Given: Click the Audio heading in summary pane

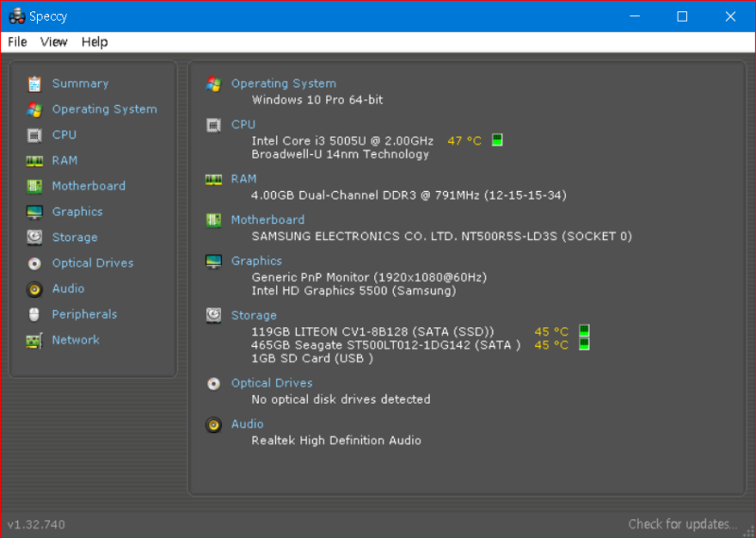Looking at the screenshot, I should click(x=247, y=425).
